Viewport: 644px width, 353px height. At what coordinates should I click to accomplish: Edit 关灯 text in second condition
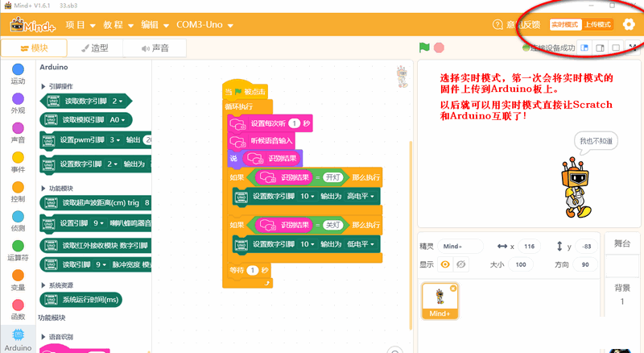(332, 225)
